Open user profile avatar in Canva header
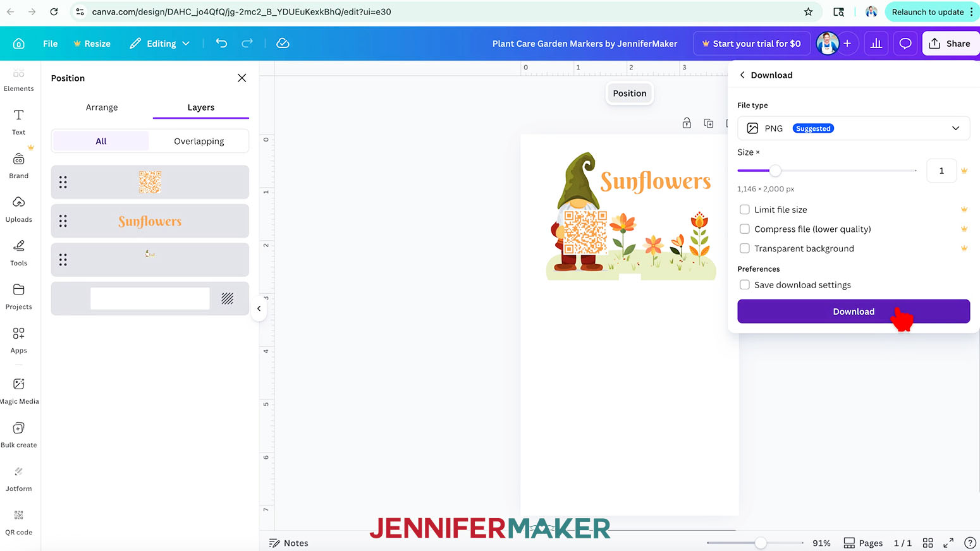This screenshot has width=980, height=551. [828, 44]
